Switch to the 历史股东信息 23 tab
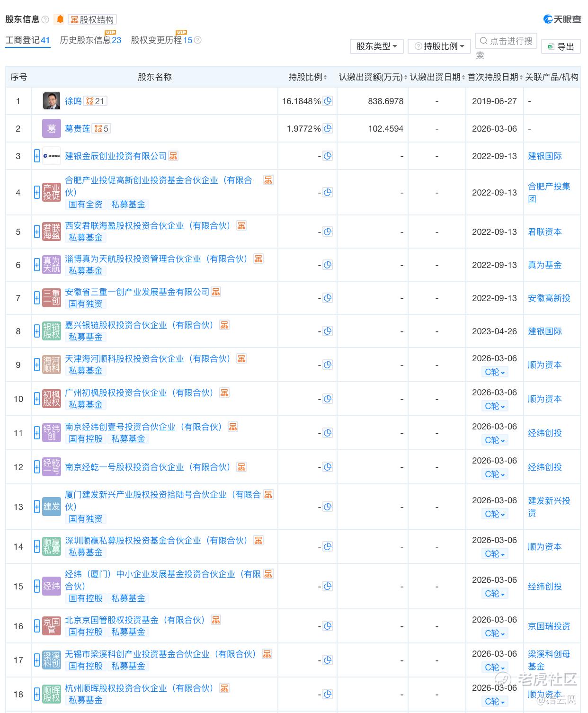 [x=90, y=40]
